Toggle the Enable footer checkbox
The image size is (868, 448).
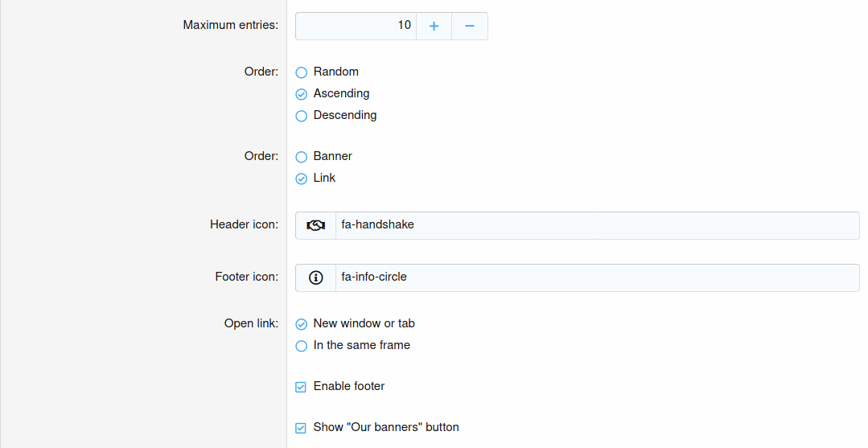pyautogui.click(x=301, y=387)
